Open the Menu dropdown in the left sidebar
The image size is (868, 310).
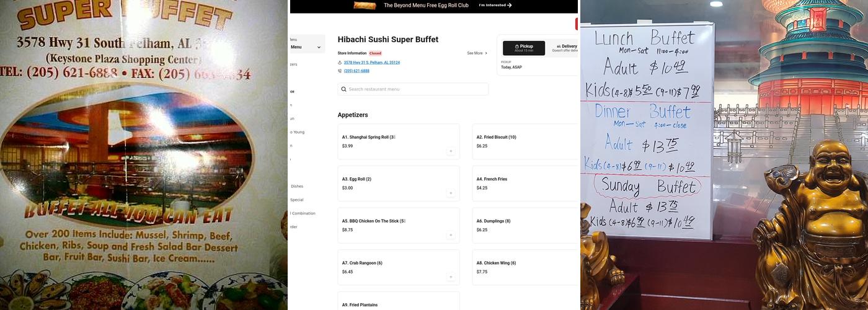click(x=306, y=47)
